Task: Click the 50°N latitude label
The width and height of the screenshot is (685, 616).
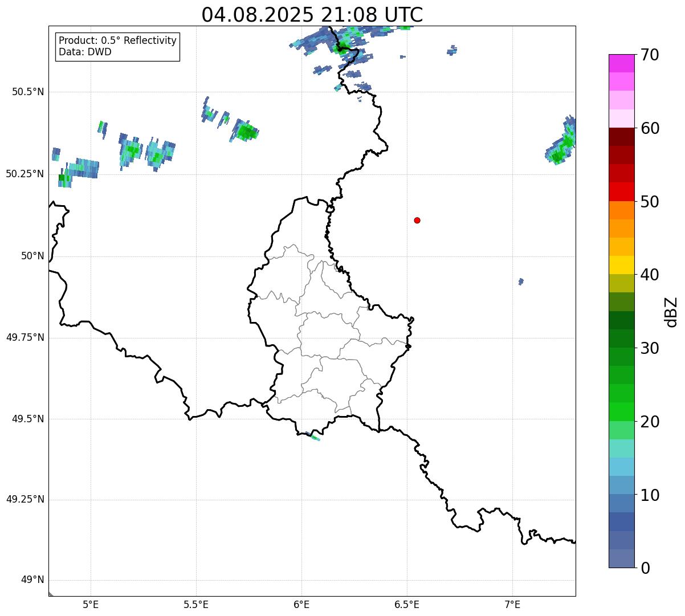Action: coord(32,256)
